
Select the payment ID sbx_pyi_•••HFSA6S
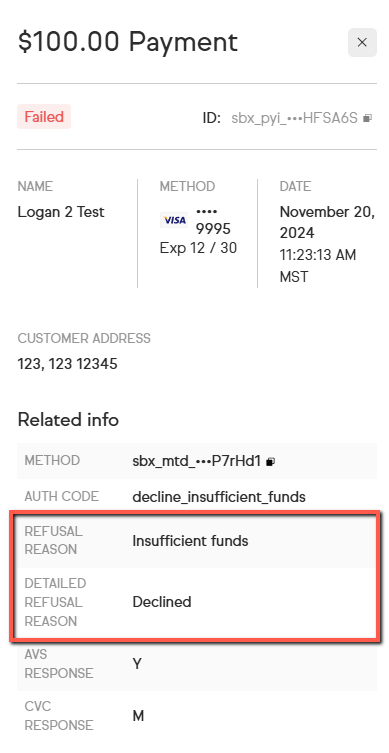tap(294, 118)
